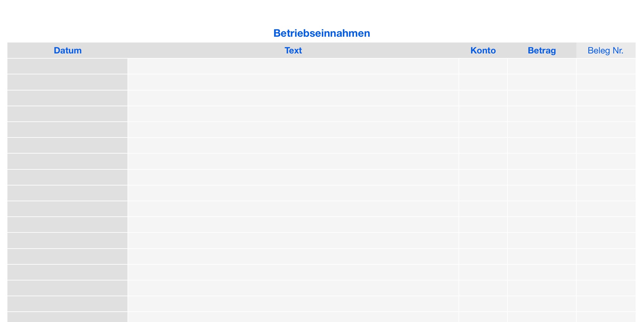Click fifth row Text cell

293,130
